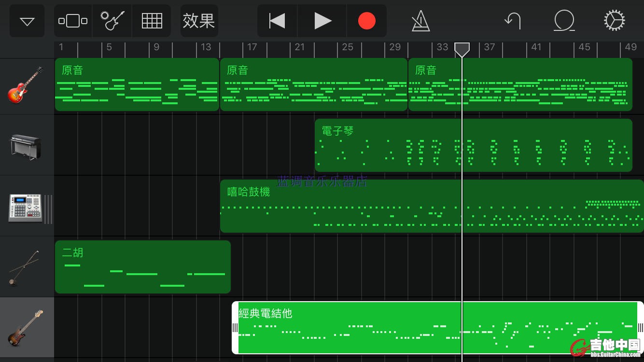Undo the last action
Image resolution: width=644 pixels, height=362 pixels.
tap(512, 21)
